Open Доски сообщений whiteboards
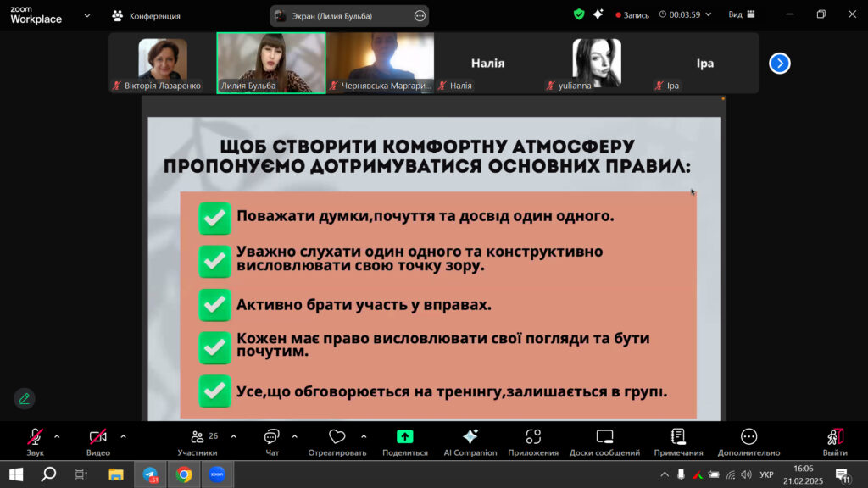The width and height of the screenshot is (868, 488). (x=604, y=442)
